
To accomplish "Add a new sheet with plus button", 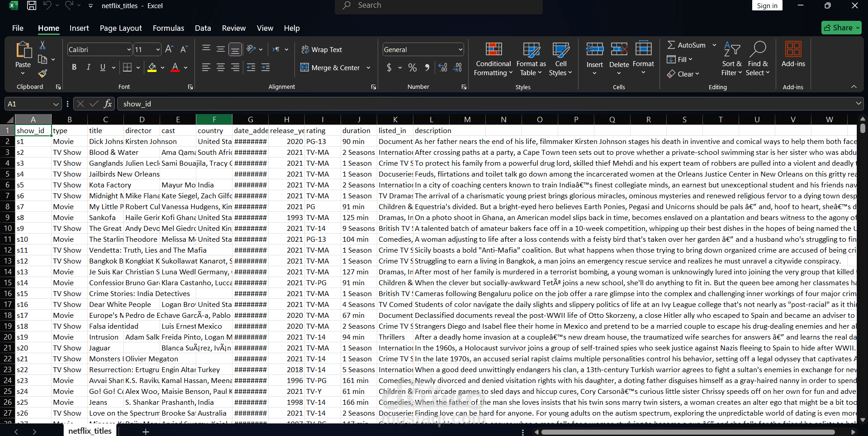I will (x=146, y=431).
